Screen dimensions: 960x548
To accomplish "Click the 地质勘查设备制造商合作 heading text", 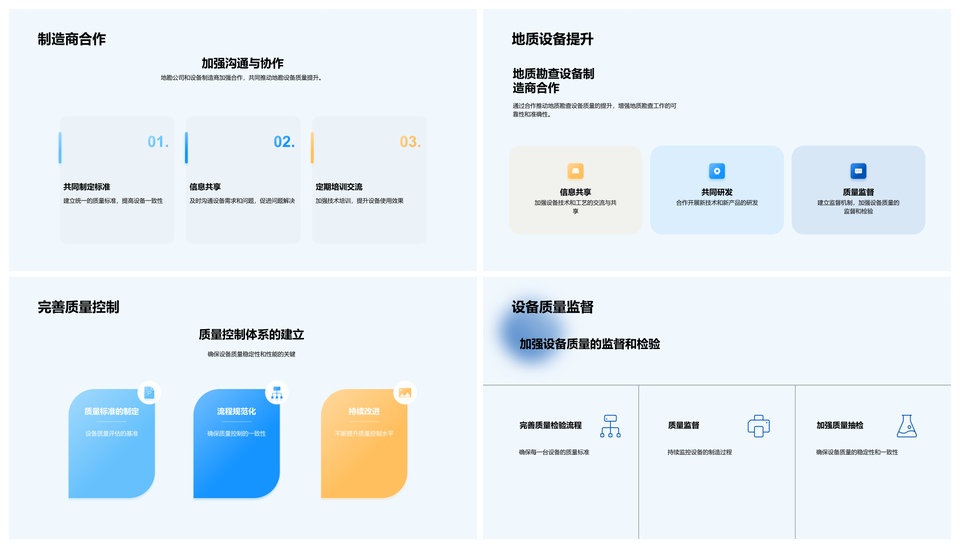I will (553, 81).
